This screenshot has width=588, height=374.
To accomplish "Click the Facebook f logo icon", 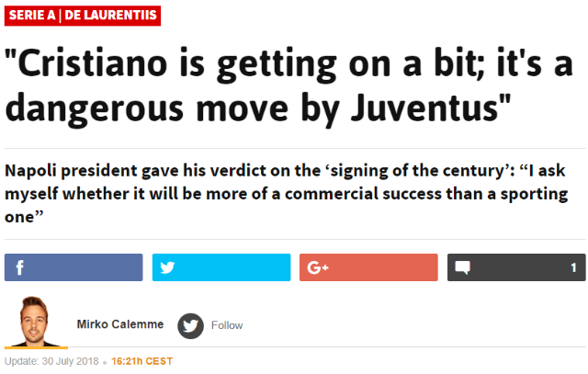I will coord(20,267).
